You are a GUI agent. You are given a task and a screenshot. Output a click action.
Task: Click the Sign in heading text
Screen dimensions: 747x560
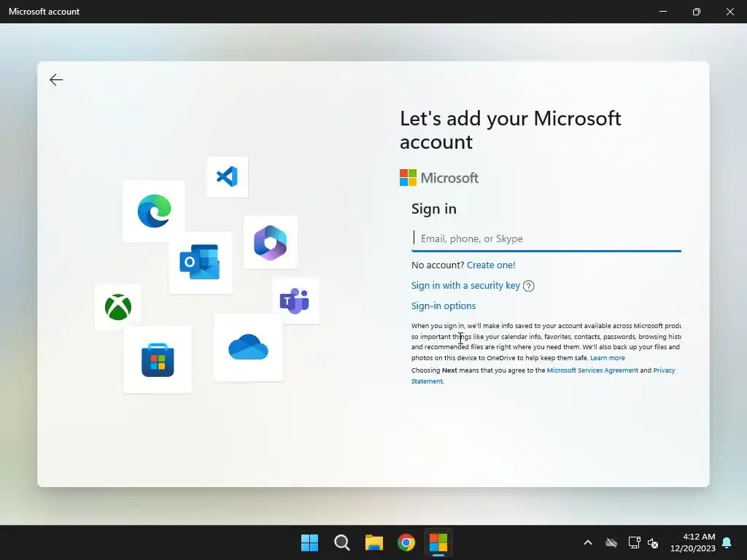click(x=434, y=209)
